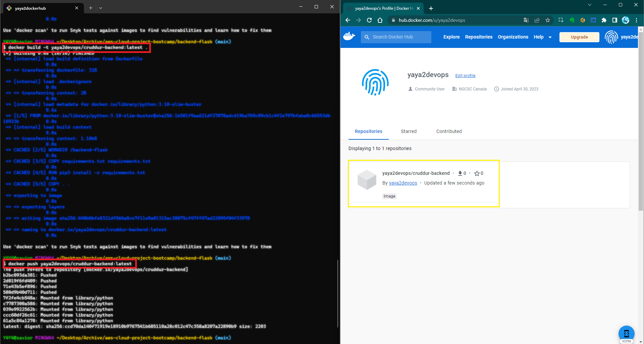
Task: Click the green extension icon in browser toolbar
Action: pos(572,20)
